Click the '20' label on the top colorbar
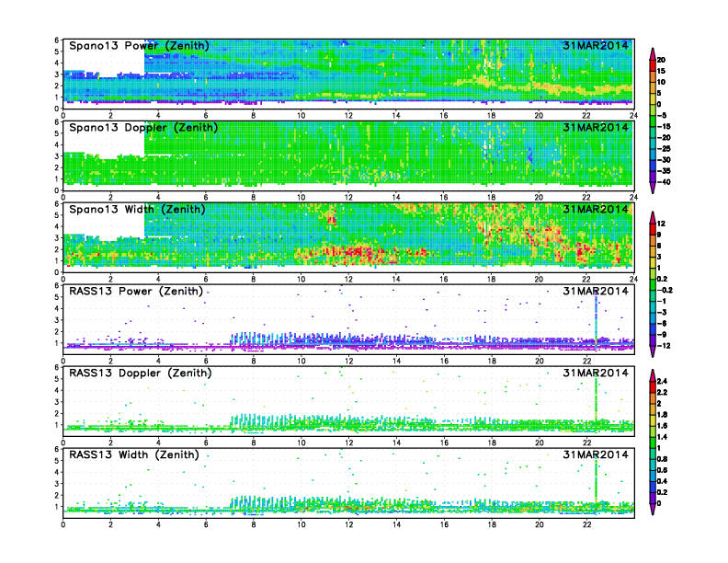Screen dimensions: 728x563 coord(661,60)
